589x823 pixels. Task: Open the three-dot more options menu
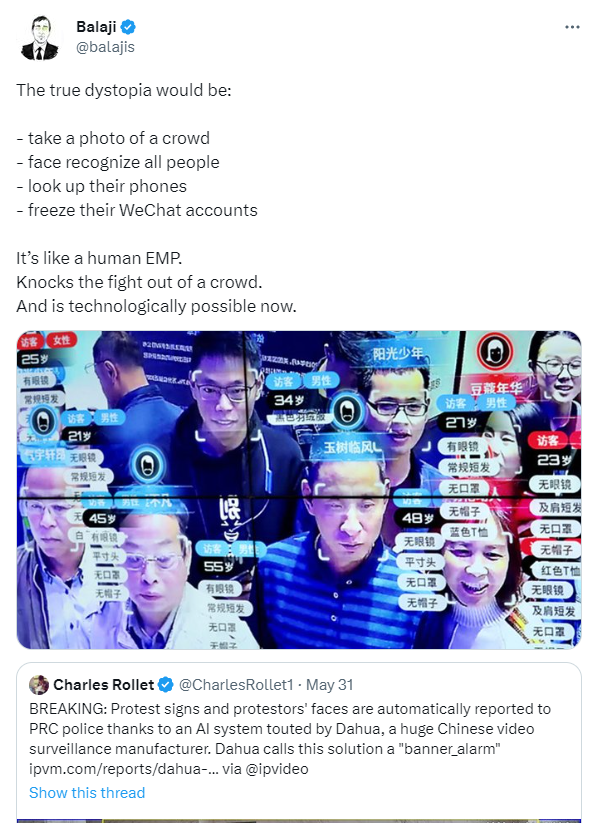(572, 27)
